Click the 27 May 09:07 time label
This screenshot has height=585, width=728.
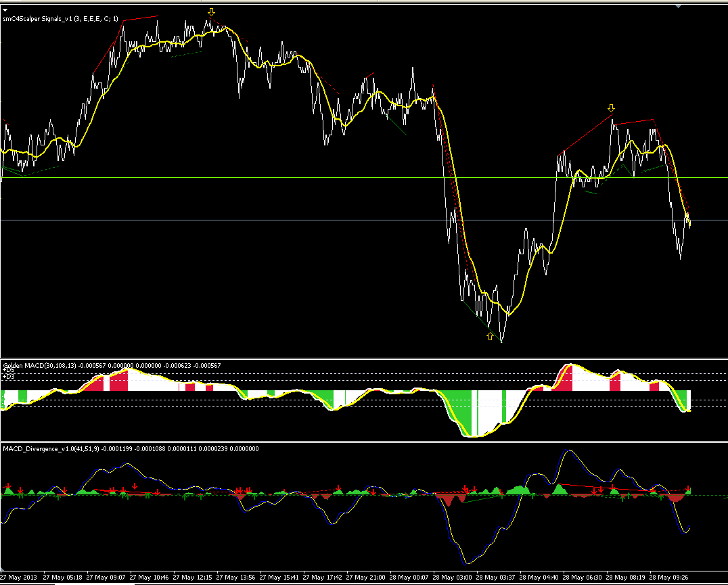[106, 577]
